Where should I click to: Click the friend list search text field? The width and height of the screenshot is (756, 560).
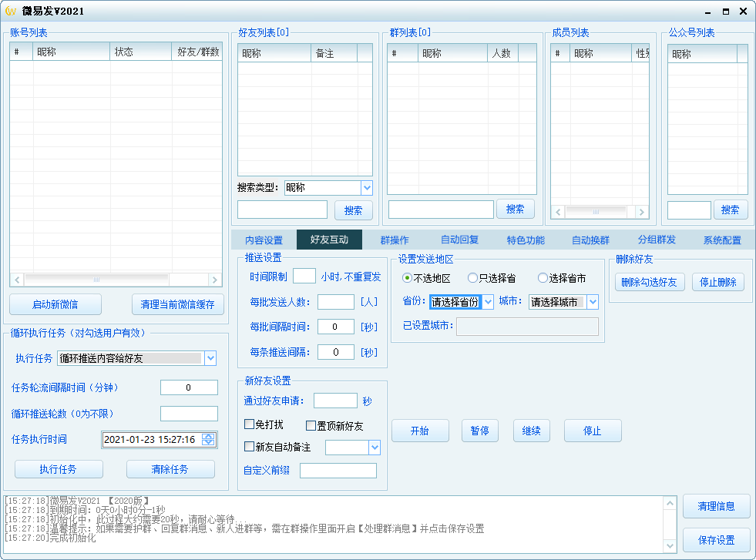(x=283, y=210)
